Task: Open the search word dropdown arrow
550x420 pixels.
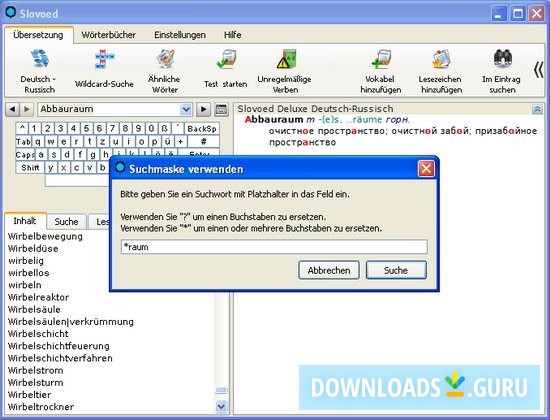Action: click(186, 109)
